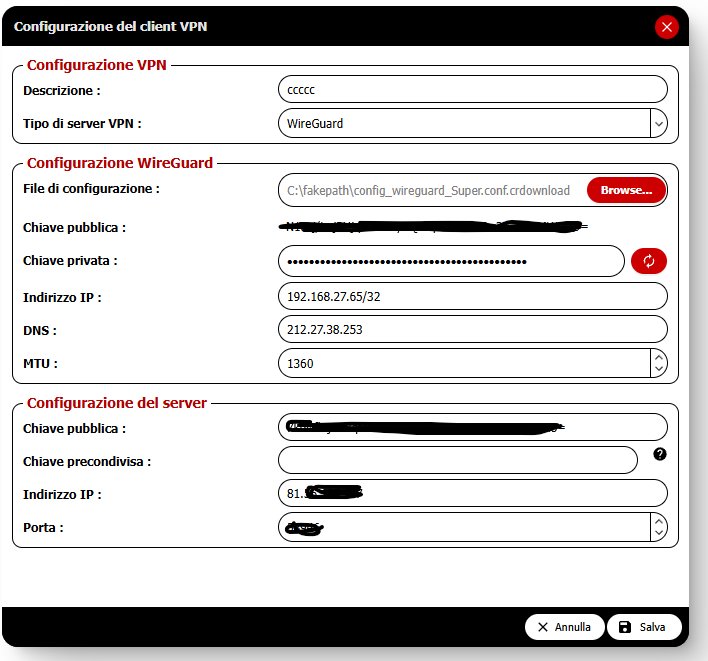Viewport: 708px width, 661px height.
Task: Click the Configurazione VPN section heading
Action: pyautogui.click(x=97, y=65)
